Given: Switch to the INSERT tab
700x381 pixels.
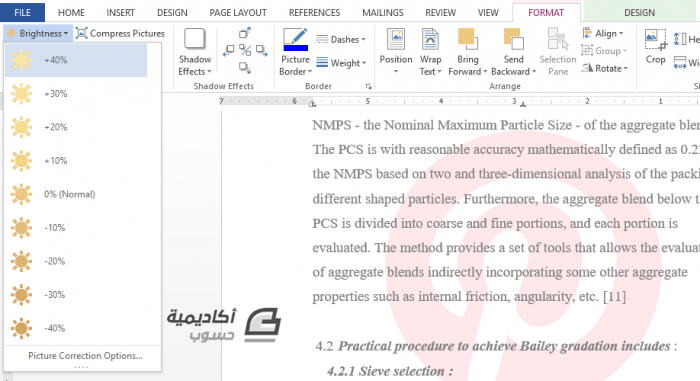Looking at the screenshot, I should click(120, 13).
